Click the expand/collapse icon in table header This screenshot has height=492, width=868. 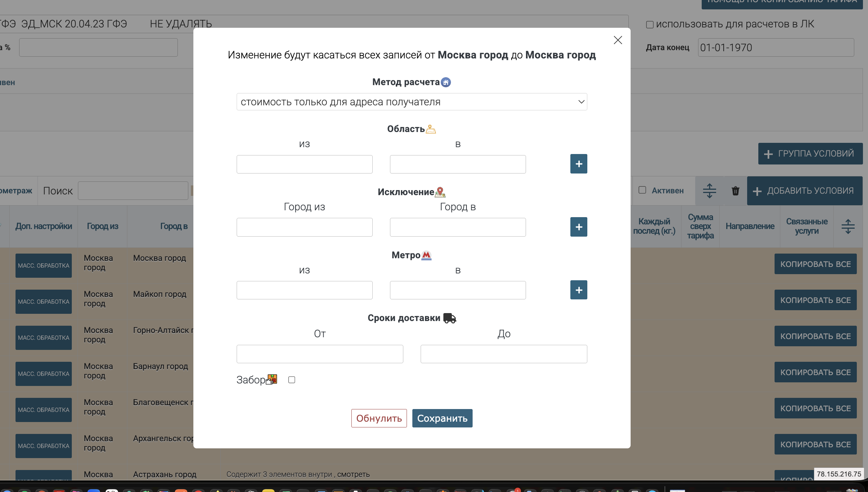(848, 227)
